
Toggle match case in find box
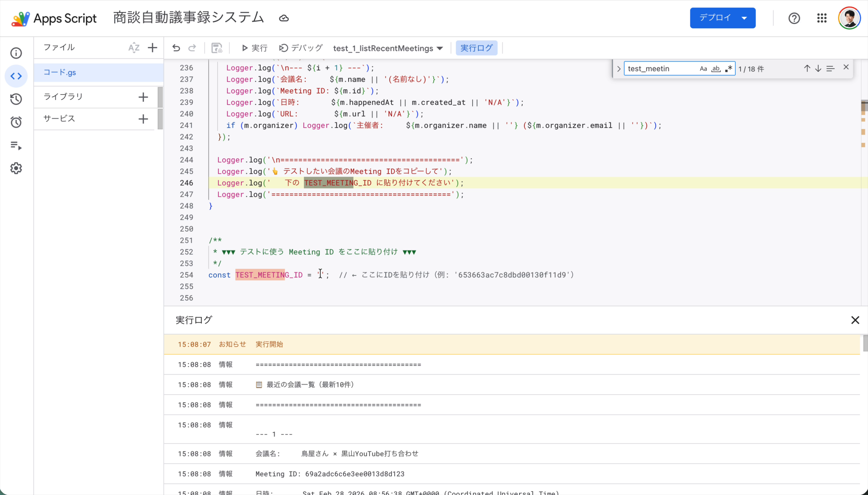[703, 69]
